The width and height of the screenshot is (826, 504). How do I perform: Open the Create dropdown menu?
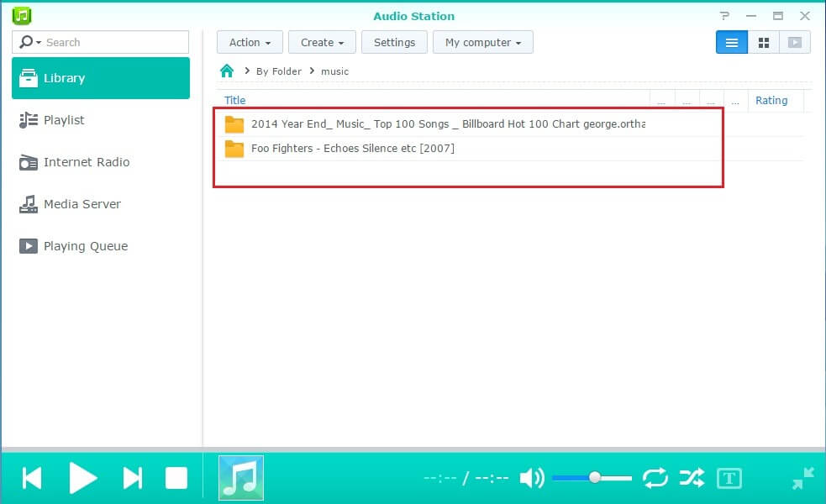point(322,42)
